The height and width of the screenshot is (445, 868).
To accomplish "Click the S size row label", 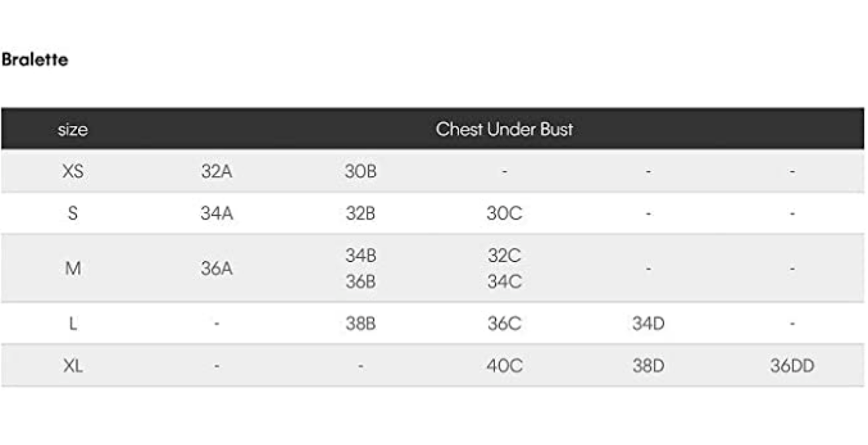I will (x=73, y=214).
